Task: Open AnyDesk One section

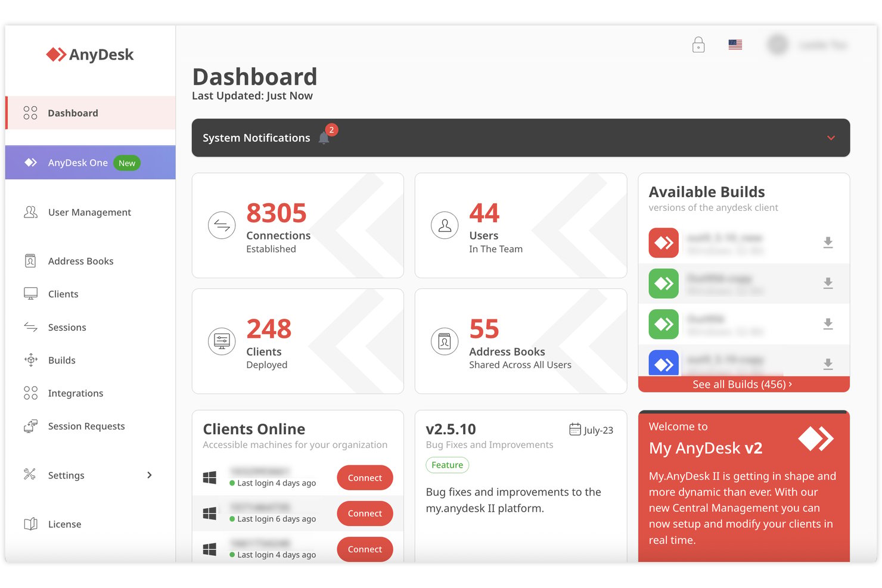Action: 91,163
